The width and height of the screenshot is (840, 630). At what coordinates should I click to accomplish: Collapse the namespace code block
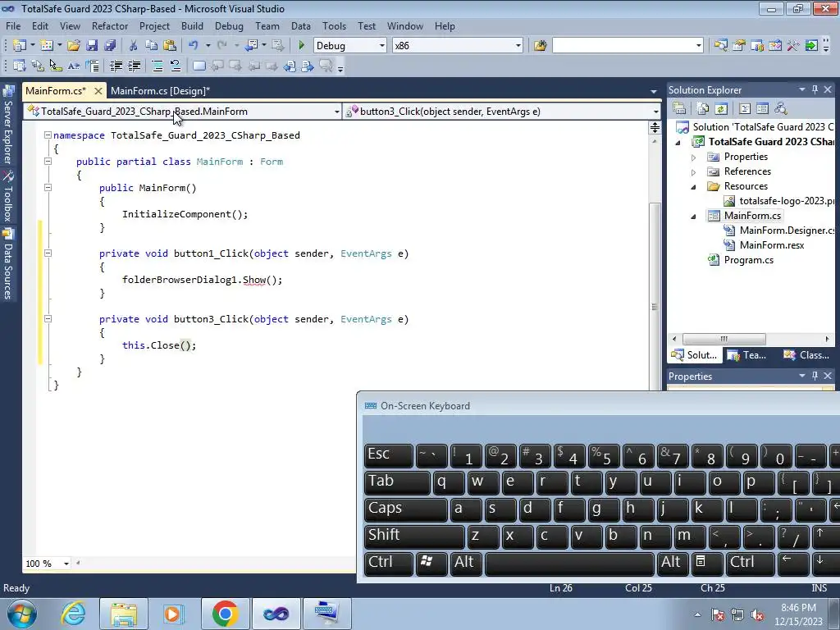48,135
